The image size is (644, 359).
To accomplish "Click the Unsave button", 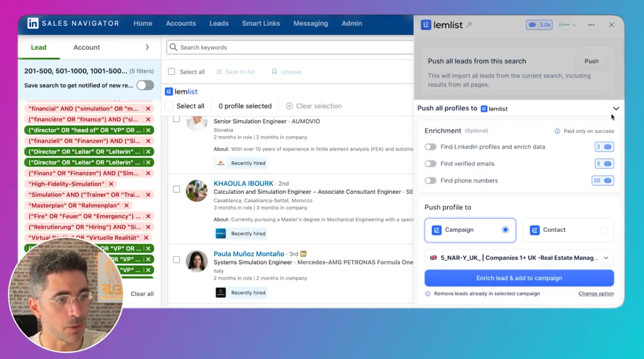I will (x=286, y=72).
